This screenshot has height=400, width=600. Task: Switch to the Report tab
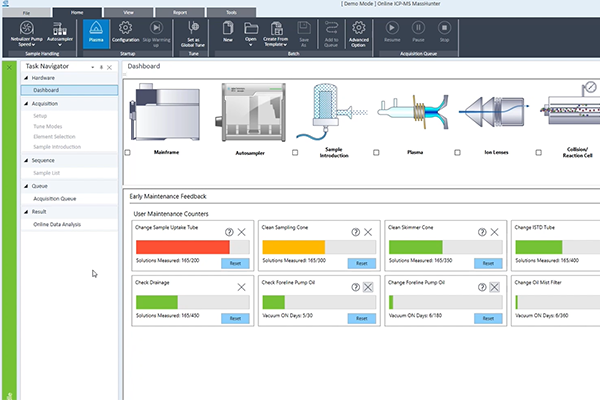[180, 12]
